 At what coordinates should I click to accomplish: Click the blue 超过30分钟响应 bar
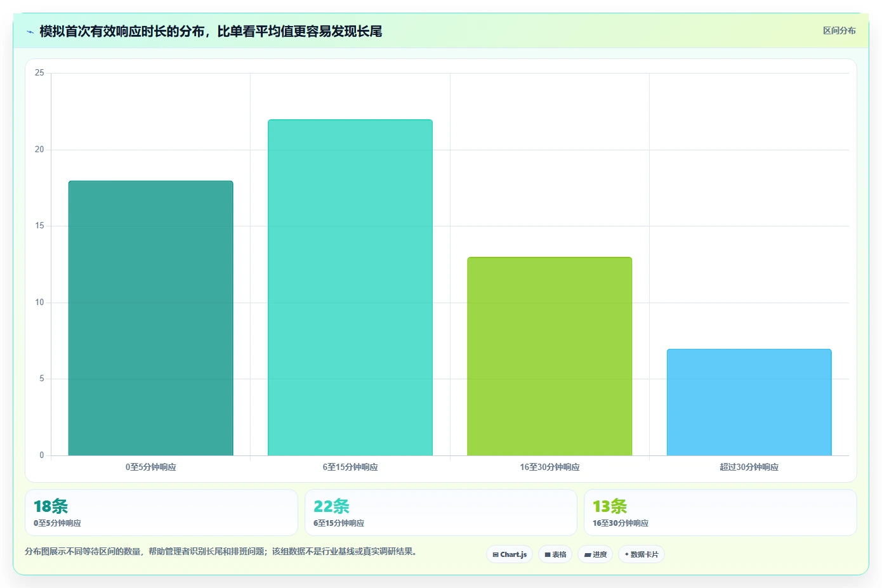pyautogui.click(x=749, y=402)
